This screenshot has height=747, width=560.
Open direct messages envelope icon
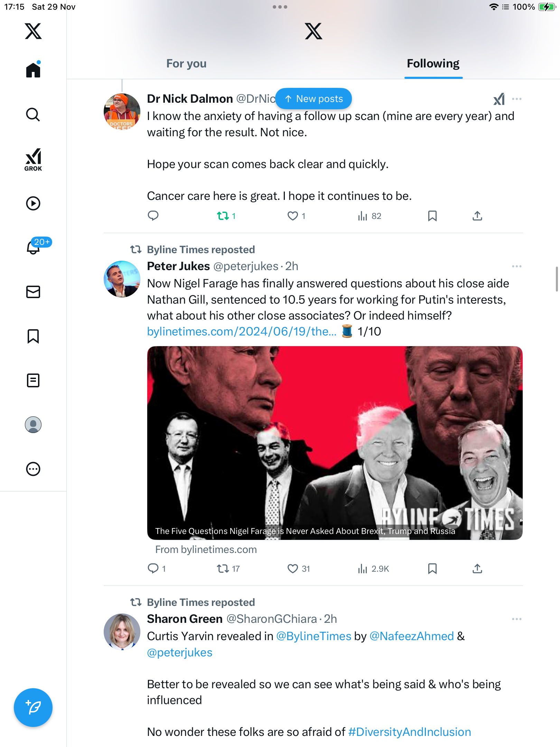coord(33,292)
